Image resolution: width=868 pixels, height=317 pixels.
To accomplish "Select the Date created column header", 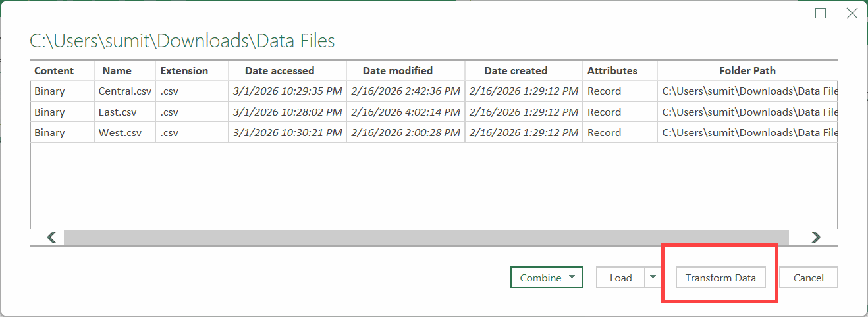I will [524, 70].
